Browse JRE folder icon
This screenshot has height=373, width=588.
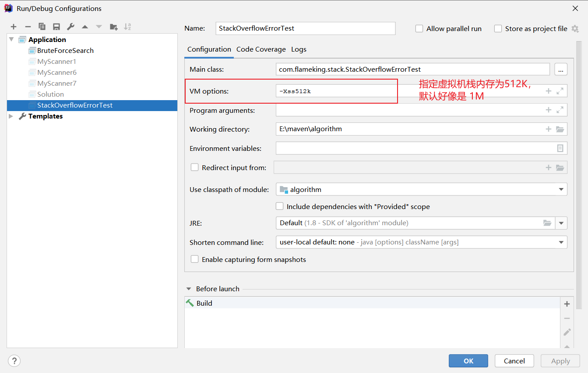coord(547,223)
